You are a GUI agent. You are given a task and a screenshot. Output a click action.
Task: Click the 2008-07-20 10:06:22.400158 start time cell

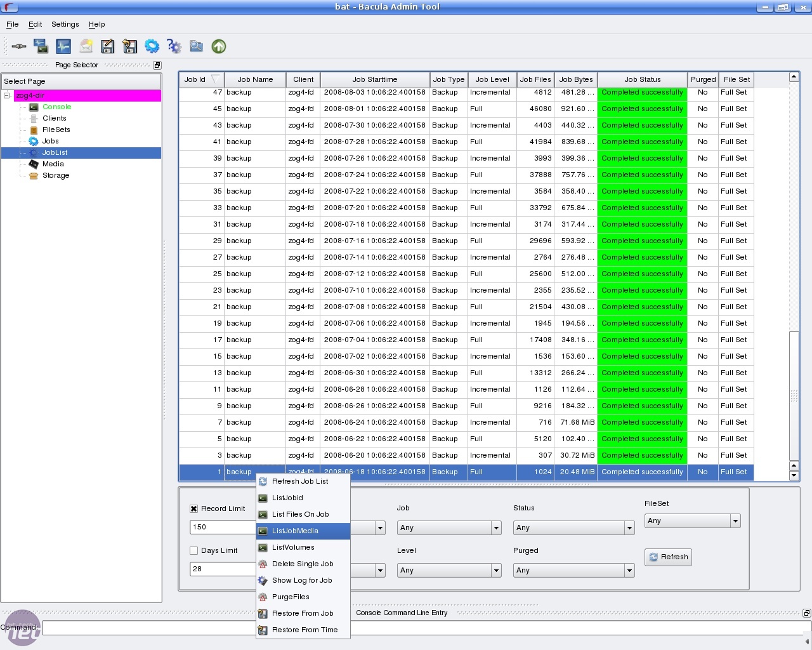pos(375,208)
